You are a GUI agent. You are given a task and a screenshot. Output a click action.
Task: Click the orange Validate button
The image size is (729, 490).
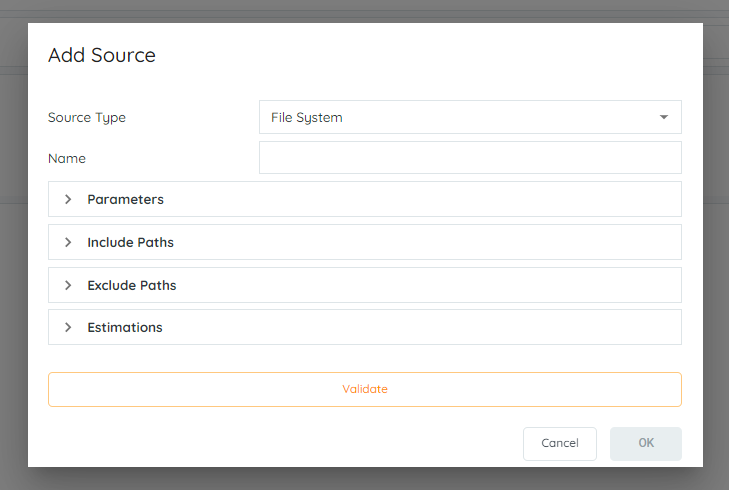point(365,390)
